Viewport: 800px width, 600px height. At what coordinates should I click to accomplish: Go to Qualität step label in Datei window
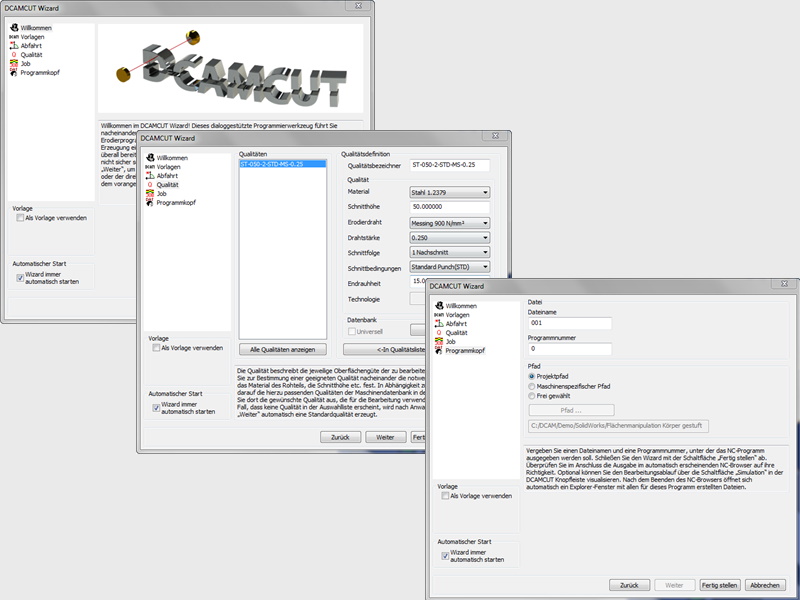click(x=457, y=333)
